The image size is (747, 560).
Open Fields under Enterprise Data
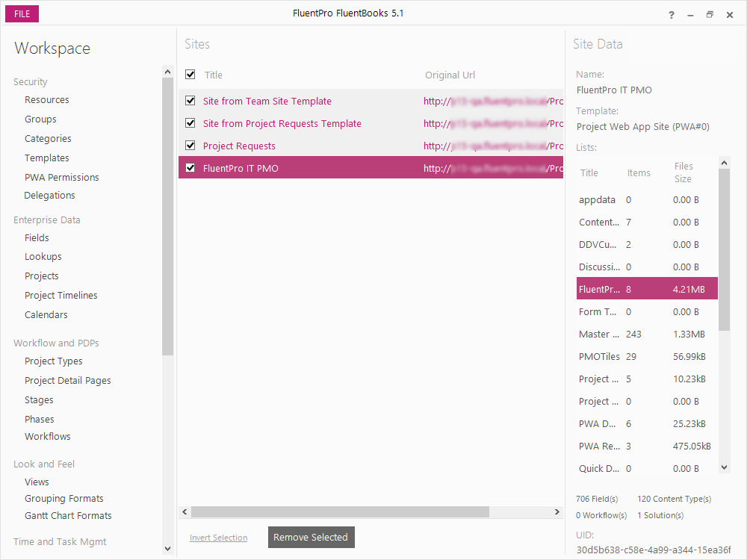pyautogui.click(x=37, y=237)
